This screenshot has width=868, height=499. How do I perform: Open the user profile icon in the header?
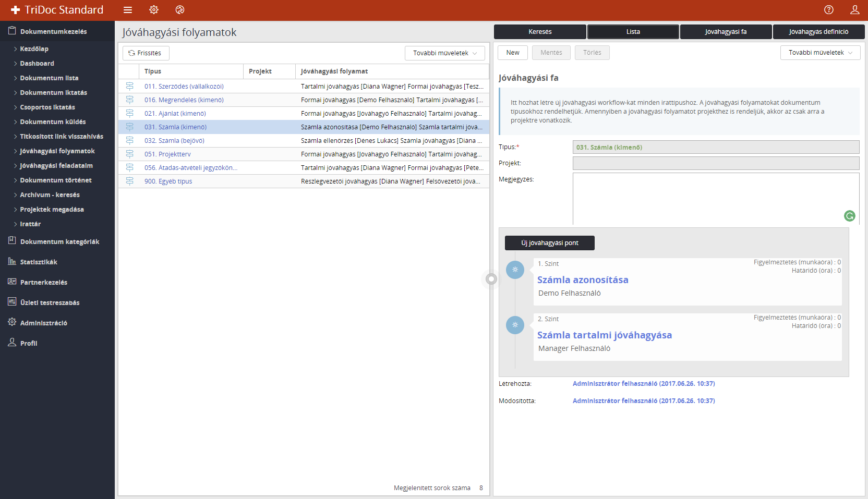pyautogui.click(x=855, y=10)
